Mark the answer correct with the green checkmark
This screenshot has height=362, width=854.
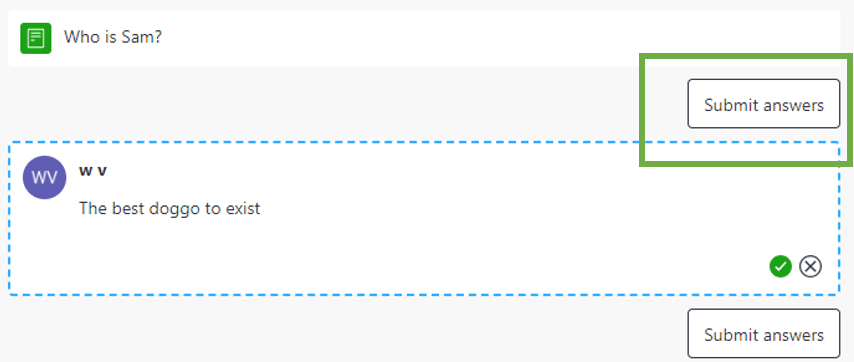tap(780, 267)
